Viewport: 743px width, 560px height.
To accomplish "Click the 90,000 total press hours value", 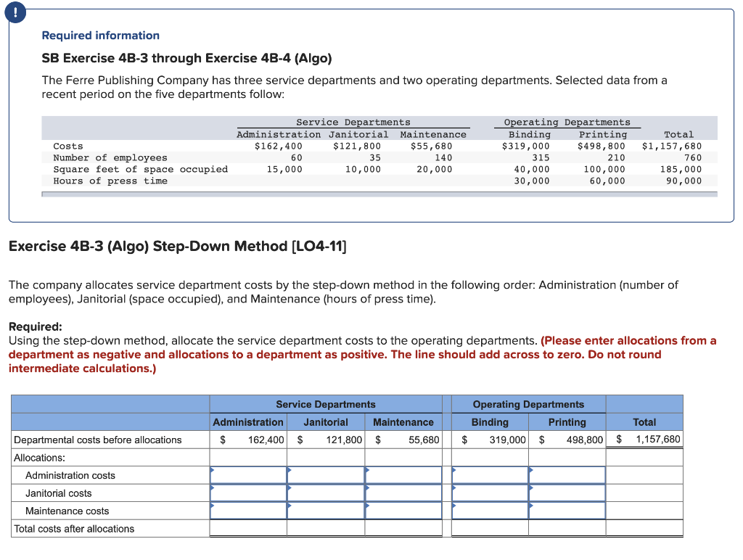I will 684,181.
